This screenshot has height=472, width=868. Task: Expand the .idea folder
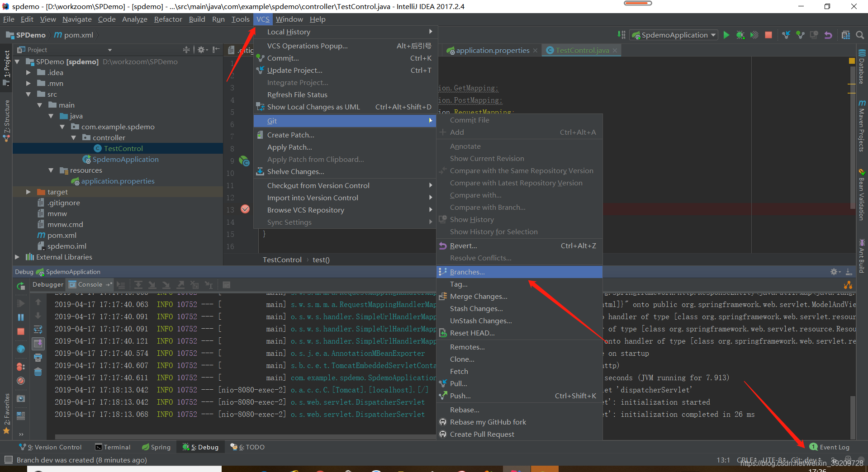28,72
